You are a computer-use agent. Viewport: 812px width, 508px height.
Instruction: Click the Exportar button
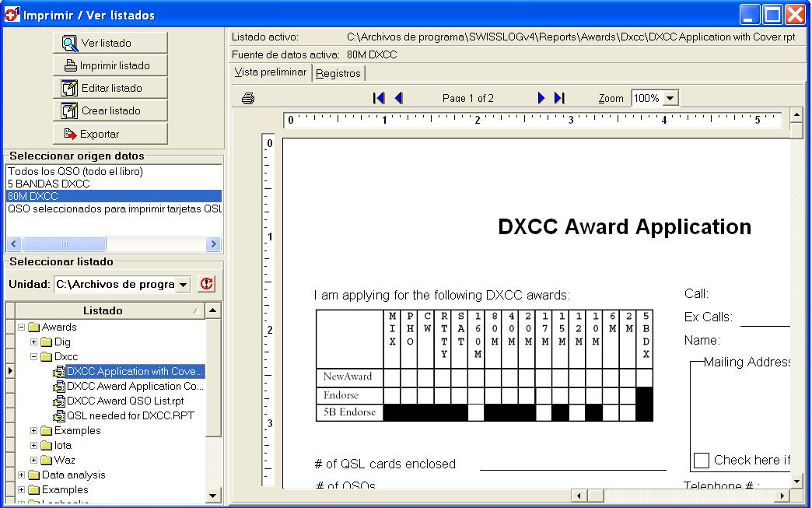(110, 134)
